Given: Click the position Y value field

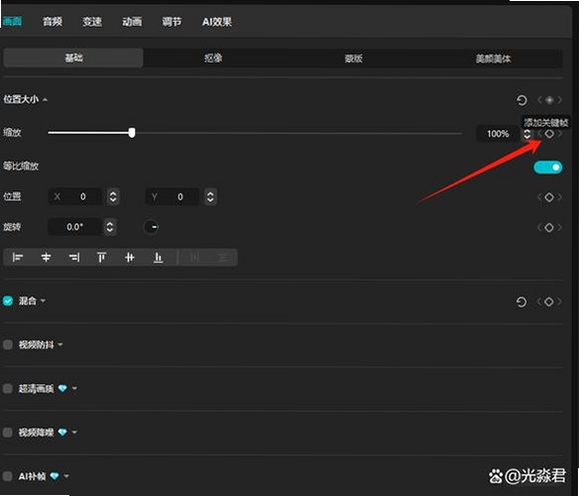Looking at the screenshot, I should pyautogui.click(x=172, y=197).
